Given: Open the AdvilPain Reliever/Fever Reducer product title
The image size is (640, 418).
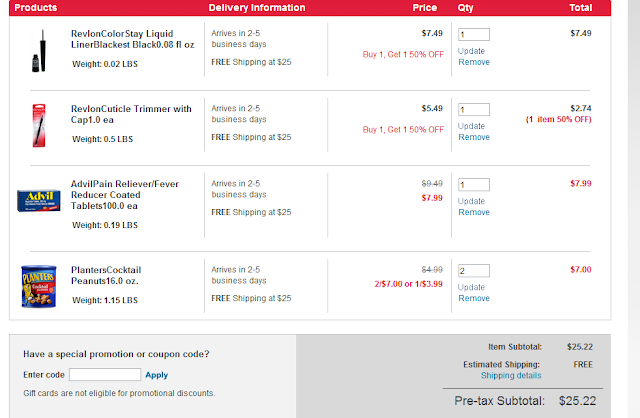Looking at the screenshot, I should click(x=125, y=195).
